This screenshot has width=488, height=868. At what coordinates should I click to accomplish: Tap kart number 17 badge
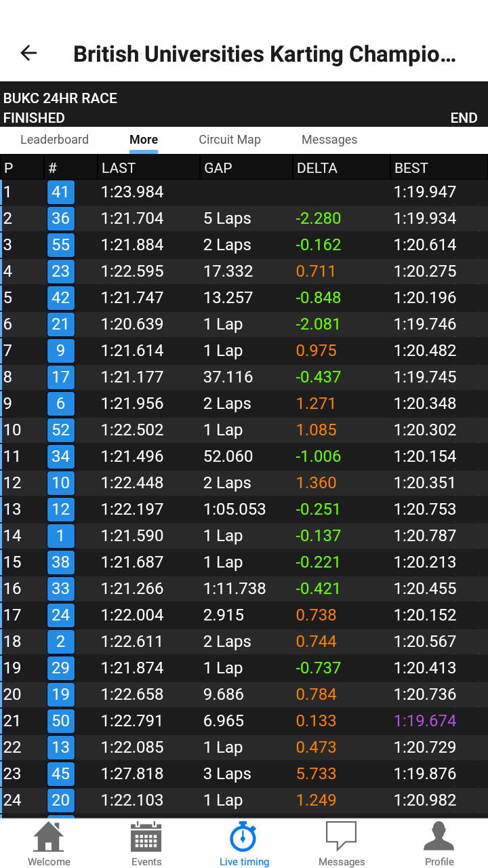pyautogui.click(x=61, y=377)
